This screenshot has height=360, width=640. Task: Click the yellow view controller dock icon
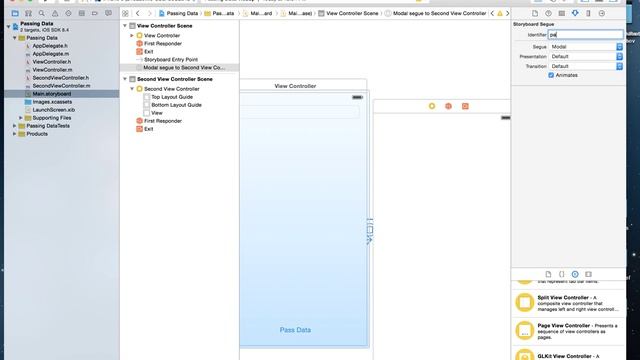coord(432,106)
